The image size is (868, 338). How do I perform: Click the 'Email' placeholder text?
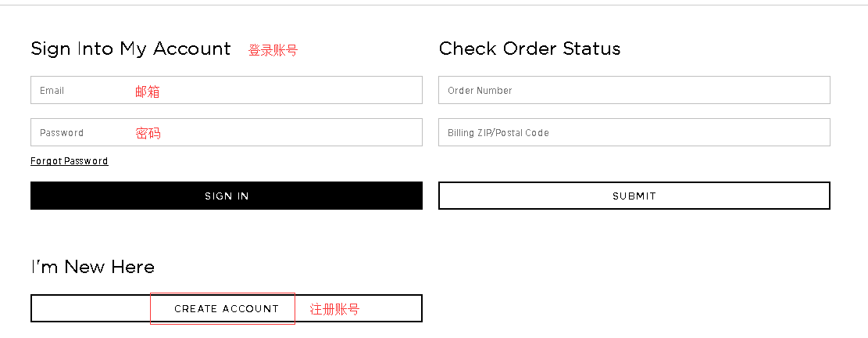52,91
